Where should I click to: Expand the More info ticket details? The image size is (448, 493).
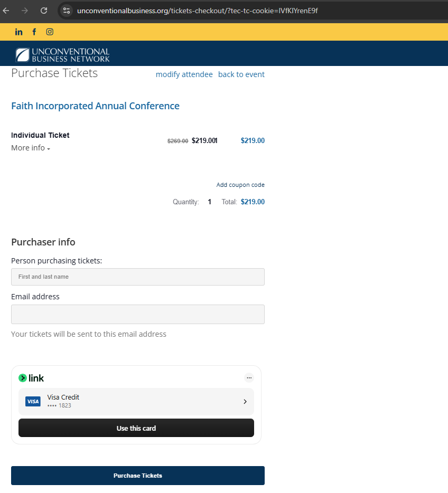[31, 148]
